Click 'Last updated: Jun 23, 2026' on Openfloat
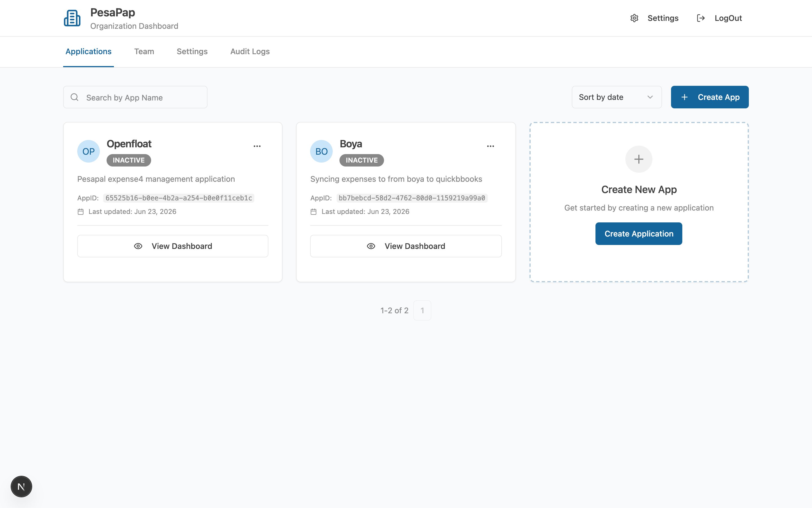 pos(132,212)
